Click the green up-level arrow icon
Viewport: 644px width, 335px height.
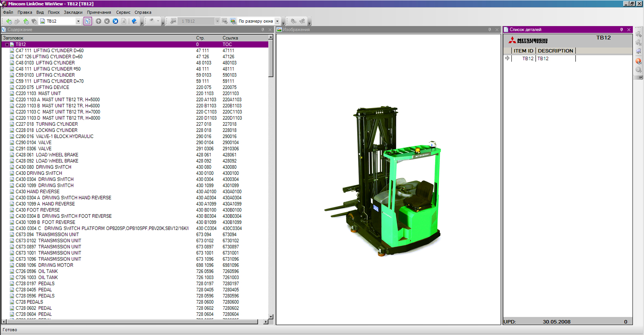point(26,21)
